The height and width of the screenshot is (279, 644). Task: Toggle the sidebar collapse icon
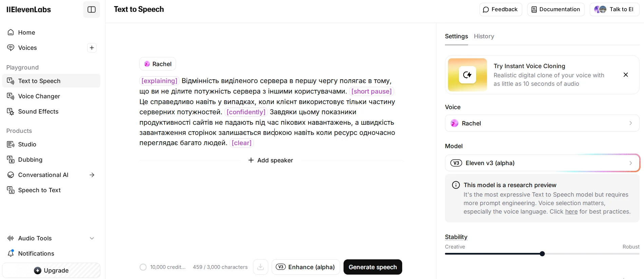[x=92, y=9]
